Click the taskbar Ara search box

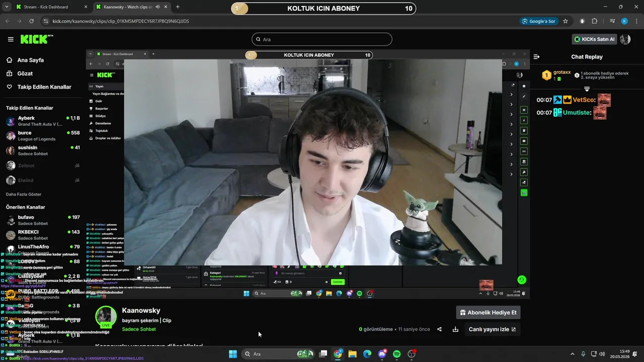click(x=277, y=354)
